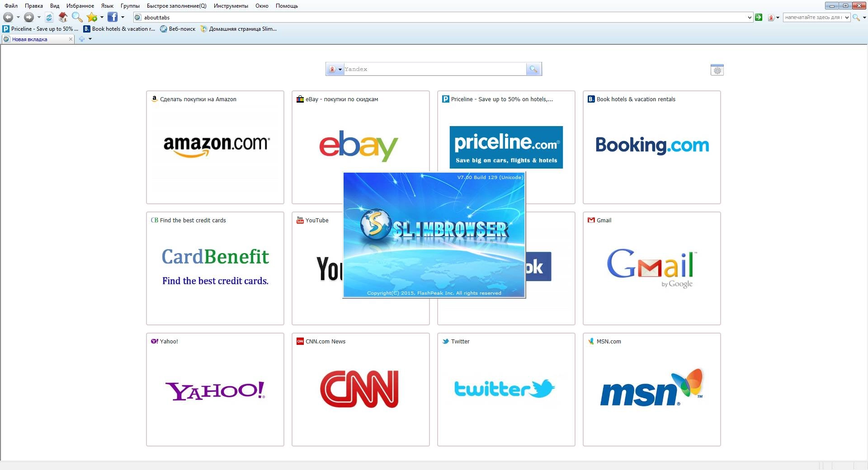Viewport: 868px width, 470px height.
Task: Open the Gmail speed dial tile
Action: 651,268
